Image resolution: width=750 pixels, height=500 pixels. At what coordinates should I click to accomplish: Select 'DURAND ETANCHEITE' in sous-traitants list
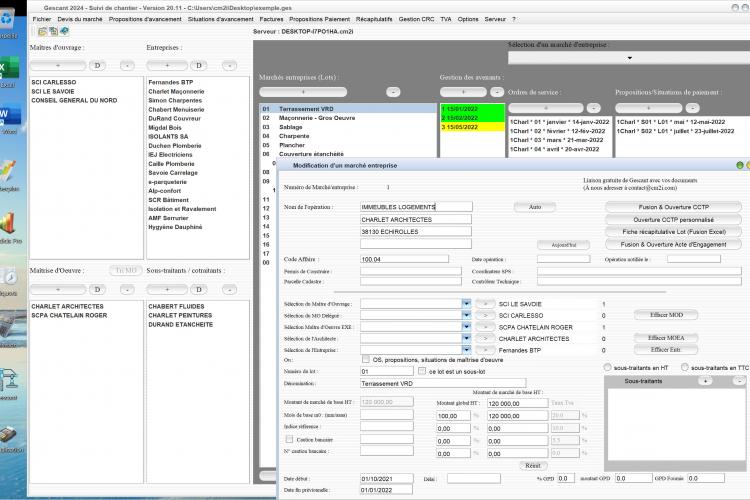point(181,324)
